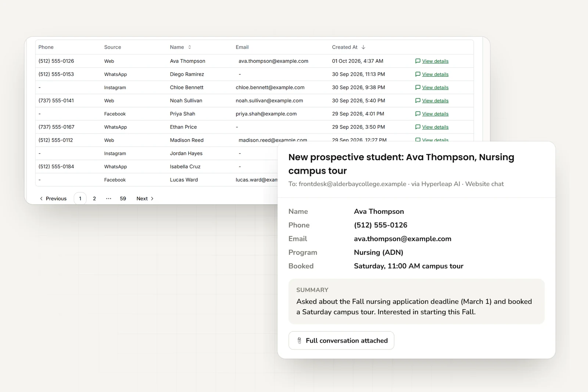Open View details for Chloe Bennett
This screenshot has height=392, width=588.
[435, 88]
